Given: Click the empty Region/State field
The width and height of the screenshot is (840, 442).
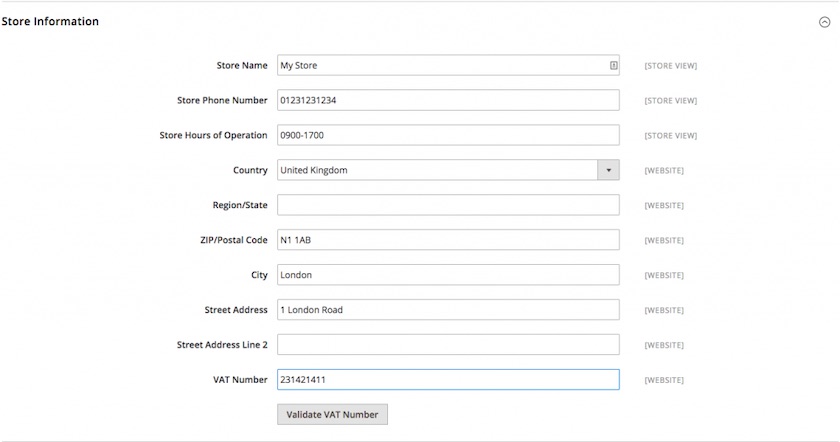Looking at the screenshot, I should pyautogui.click(x=448, y=205).
